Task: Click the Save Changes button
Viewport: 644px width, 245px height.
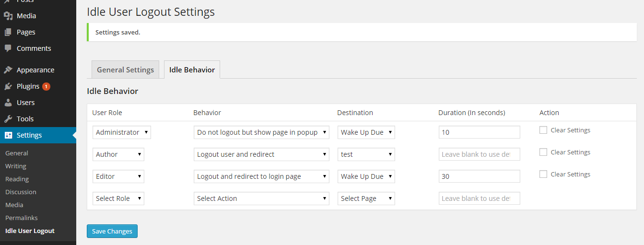Action: point(112,231)
